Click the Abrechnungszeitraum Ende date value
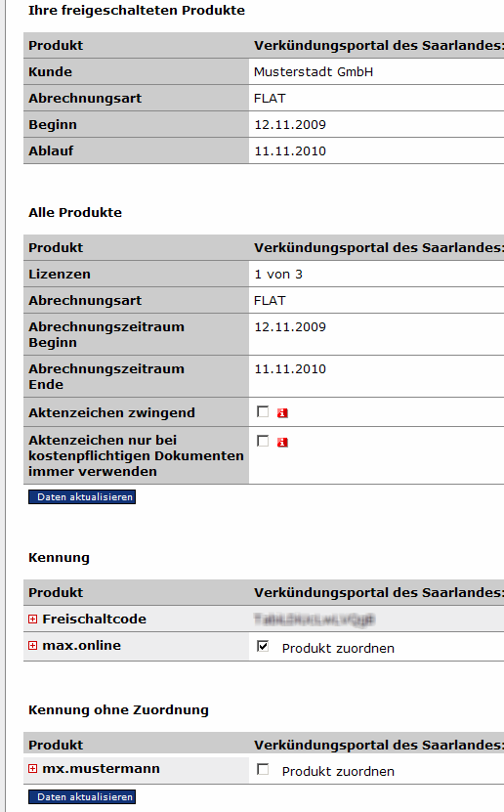Image resolution: width=504 pixels, height=812 pixels. click(290, 369)
